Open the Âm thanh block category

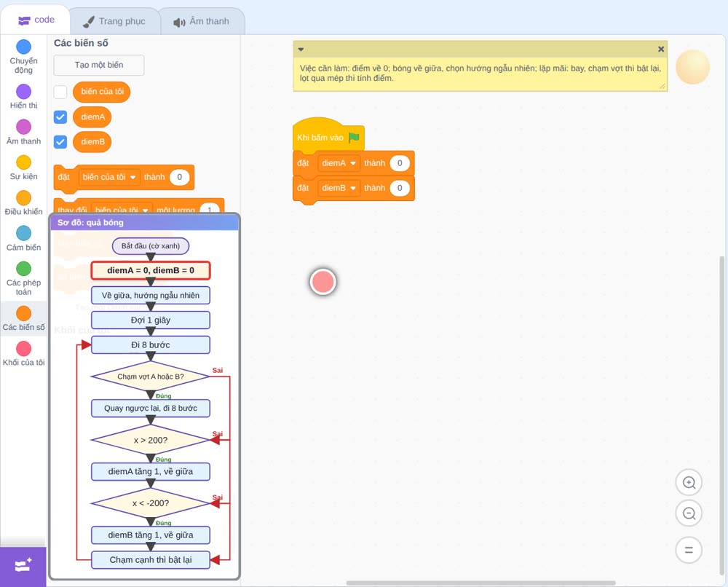click(x=24, y=132)
